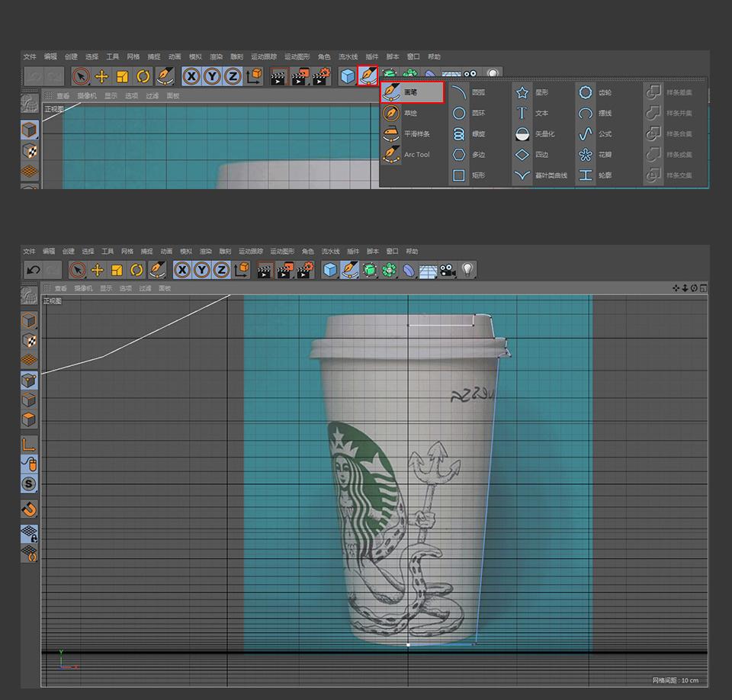The width and height of the screenshot is (732, 700).
Task: Create 摆线 cycloid spline from the flyout
Action: point(596,113)
